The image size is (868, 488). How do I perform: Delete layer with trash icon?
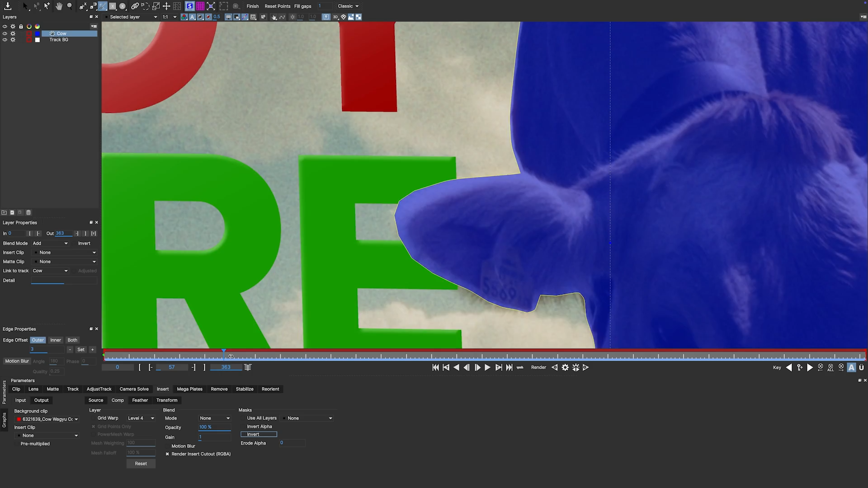coord(28,212)
